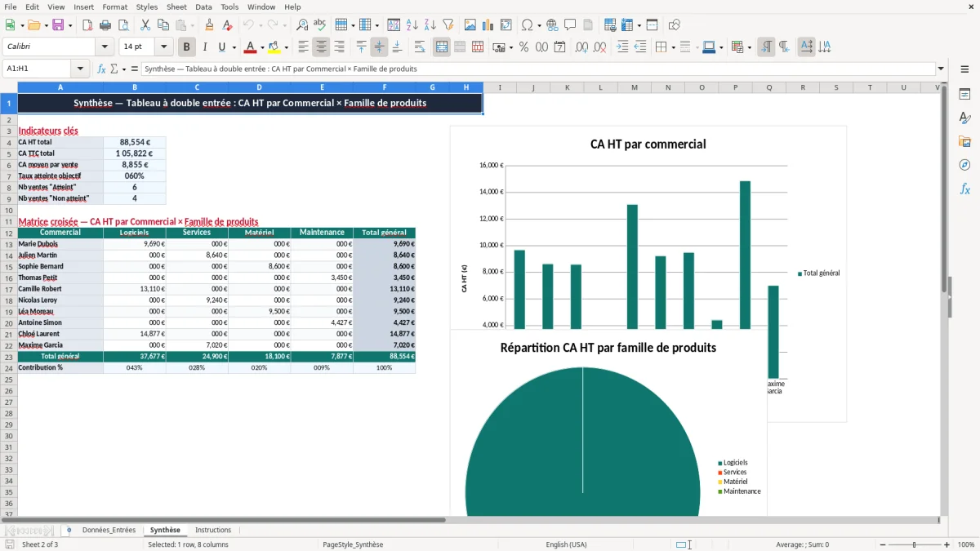Click the Sort descending icon
The height and width of the screenshot is (551, 980).
(430, 25)
